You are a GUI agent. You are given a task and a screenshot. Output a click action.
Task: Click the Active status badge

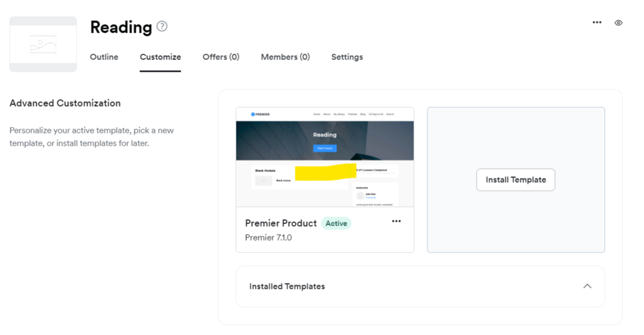[x=336, y=224]
